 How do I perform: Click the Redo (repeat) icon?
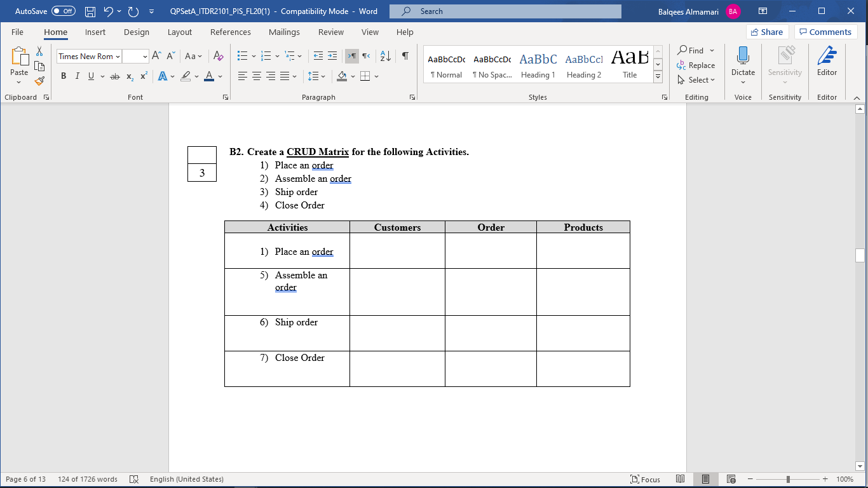pyautogui.click(x=133, y=11)
